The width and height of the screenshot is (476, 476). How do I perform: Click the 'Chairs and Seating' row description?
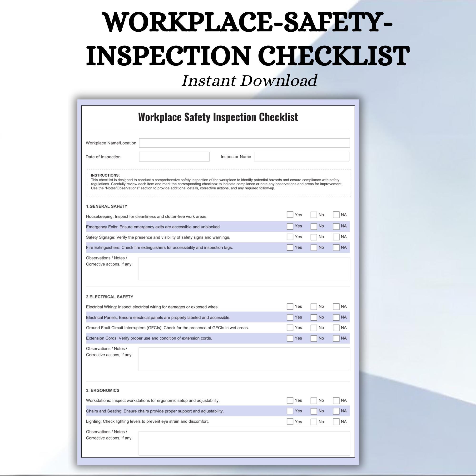(155, 411)
